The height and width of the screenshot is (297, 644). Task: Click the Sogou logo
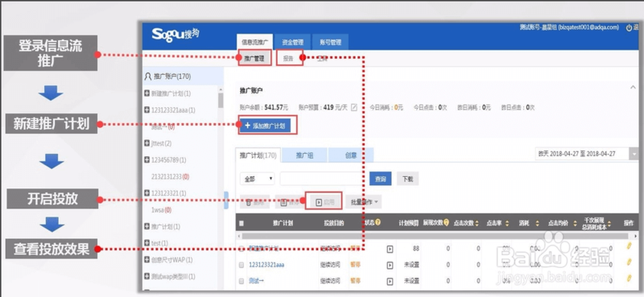[x=175, y=34]
